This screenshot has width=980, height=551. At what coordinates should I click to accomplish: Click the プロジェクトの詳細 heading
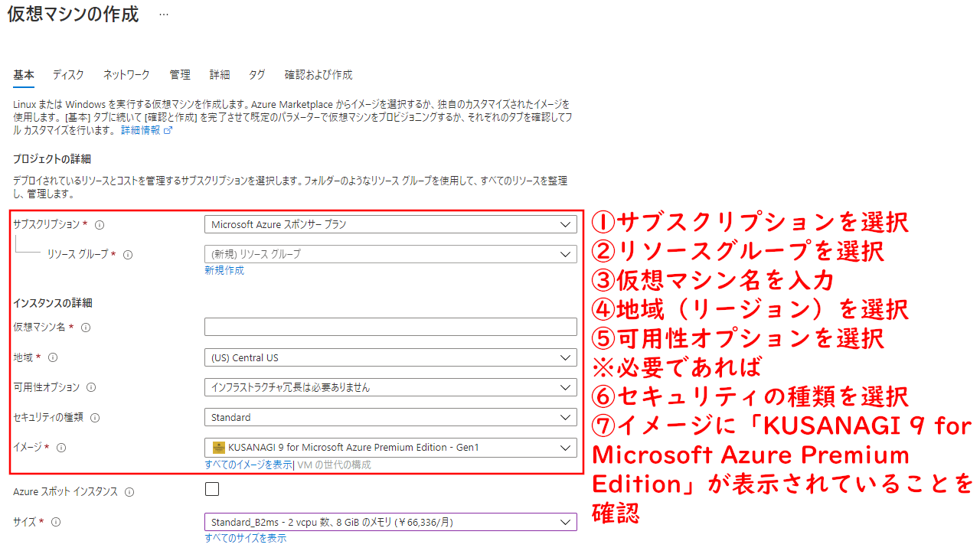52,158
